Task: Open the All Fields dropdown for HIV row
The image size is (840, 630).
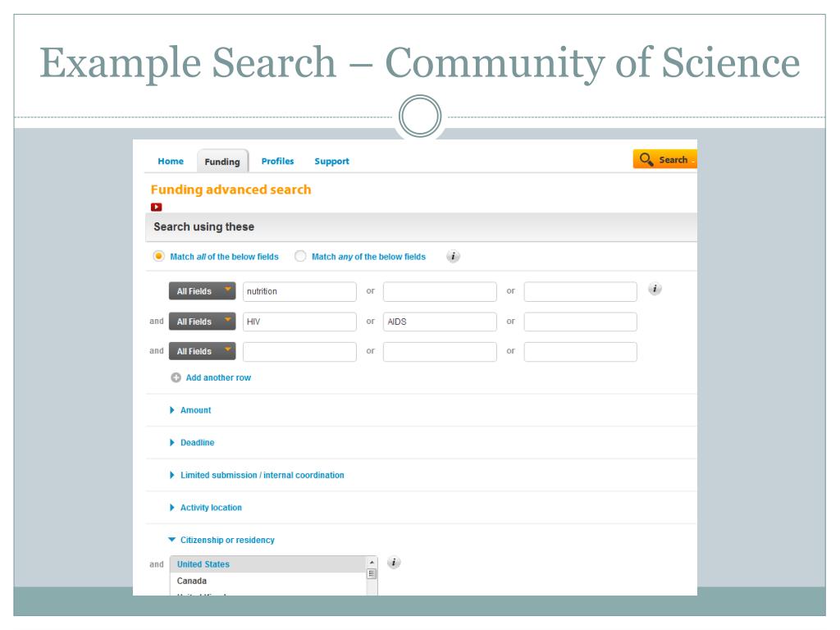Action: tap(202, 322)
